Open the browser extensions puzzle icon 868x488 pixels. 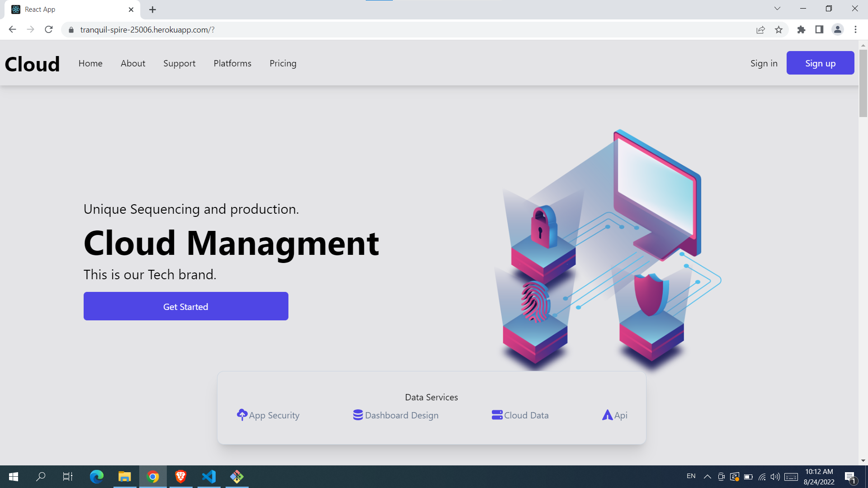(801, 29)
